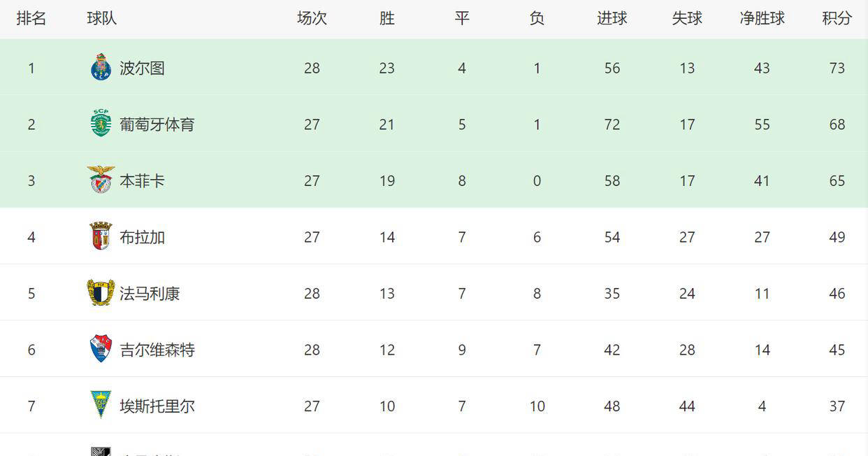Open the 本菲卡 team page
Image resolution: width=868 pixels, height=456 pixels.
coord(142,180)
